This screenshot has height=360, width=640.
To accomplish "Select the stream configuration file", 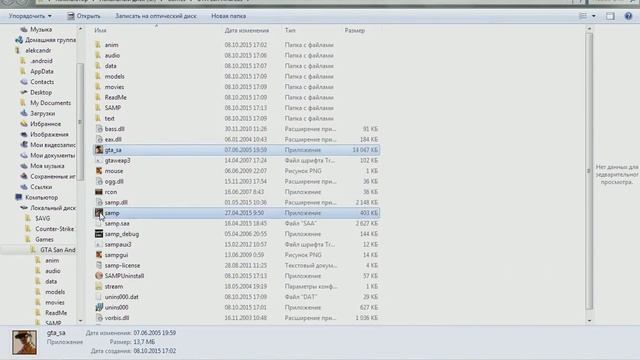I will [113, 287].
